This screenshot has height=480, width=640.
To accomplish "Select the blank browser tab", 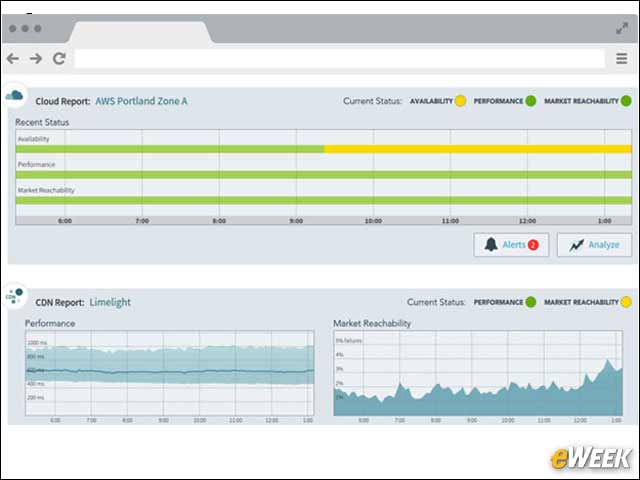I will (140, 33).
